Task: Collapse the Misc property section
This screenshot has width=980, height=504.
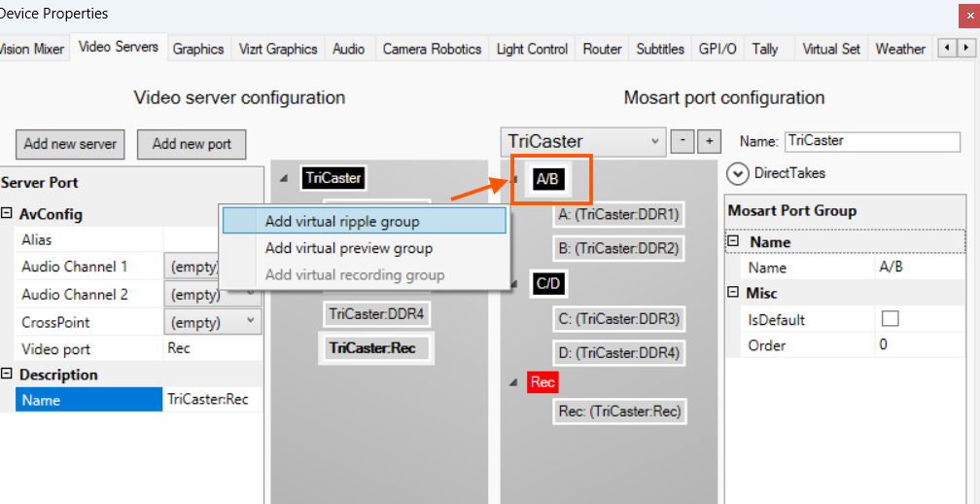Action: coord(734,293)
